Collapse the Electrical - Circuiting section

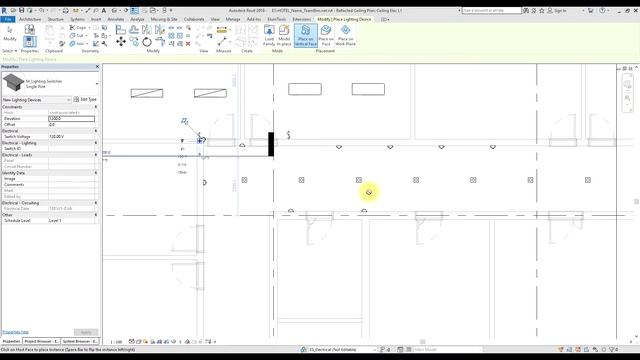[96, 203]
